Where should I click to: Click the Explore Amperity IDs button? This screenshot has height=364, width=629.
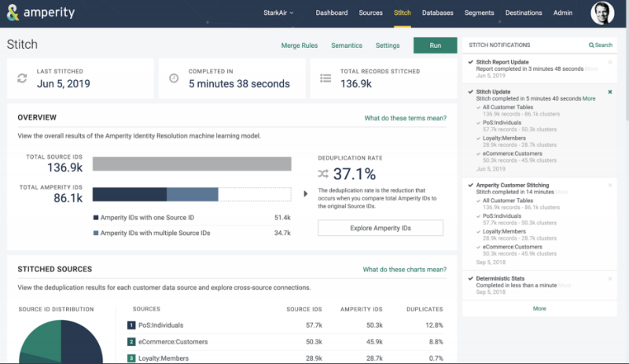click(x=381, y=228)
